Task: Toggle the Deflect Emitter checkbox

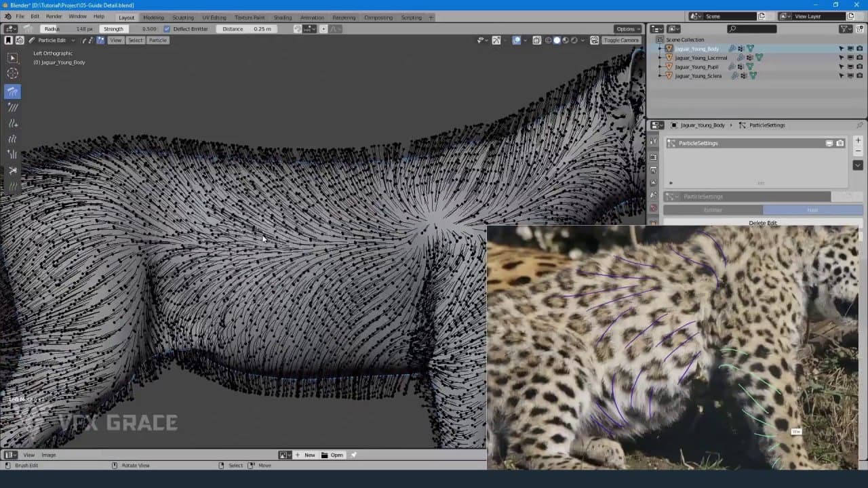Action: click(x=167, y=29)
